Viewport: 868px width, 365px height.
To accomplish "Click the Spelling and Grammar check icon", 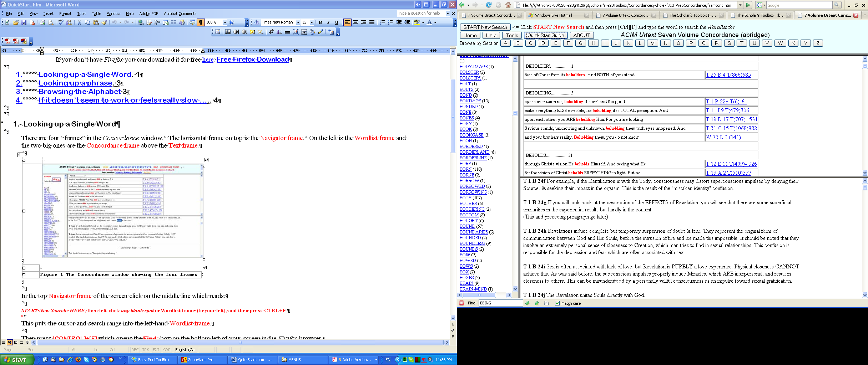I will (61, 22).
